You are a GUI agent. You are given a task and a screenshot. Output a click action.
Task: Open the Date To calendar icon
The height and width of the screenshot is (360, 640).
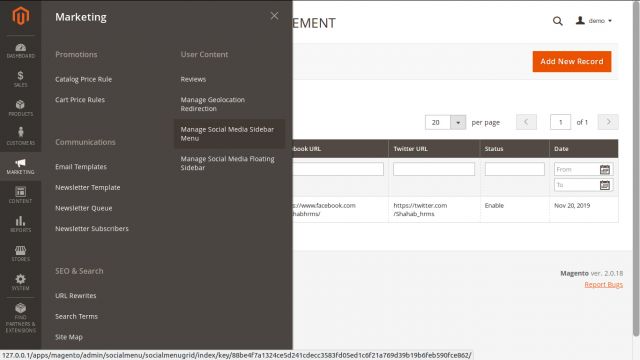[605, 185]
